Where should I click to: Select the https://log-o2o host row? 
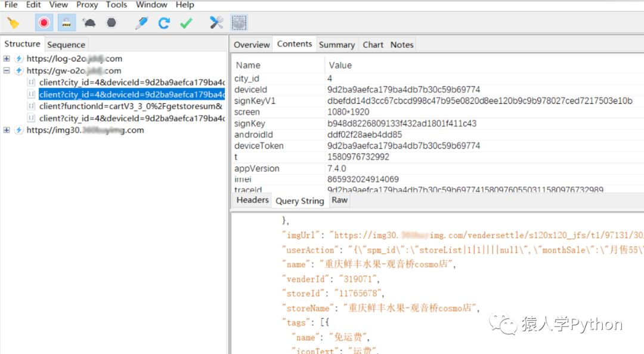(x=75, y=59)
